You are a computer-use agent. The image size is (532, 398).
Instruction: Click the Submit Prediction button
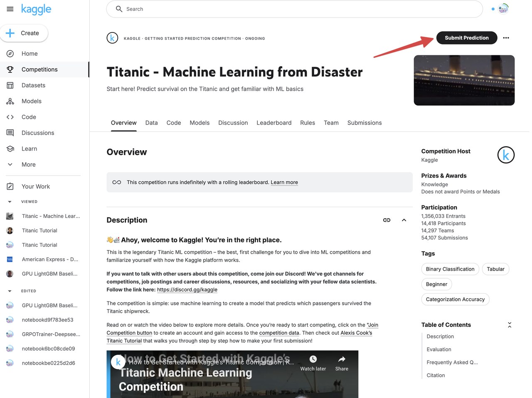[467, 38]
